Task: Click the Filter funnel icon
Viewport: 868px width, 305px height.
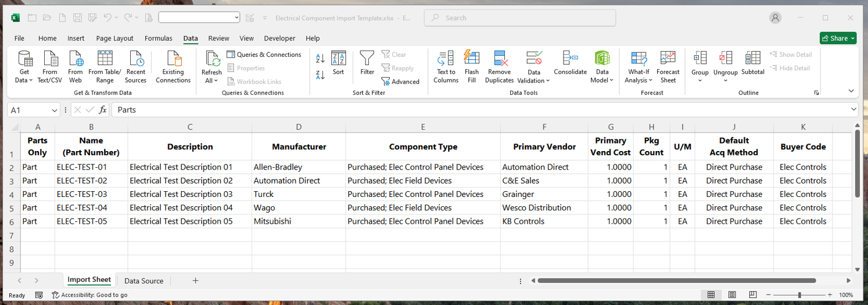Action: (x=367, y=59)
